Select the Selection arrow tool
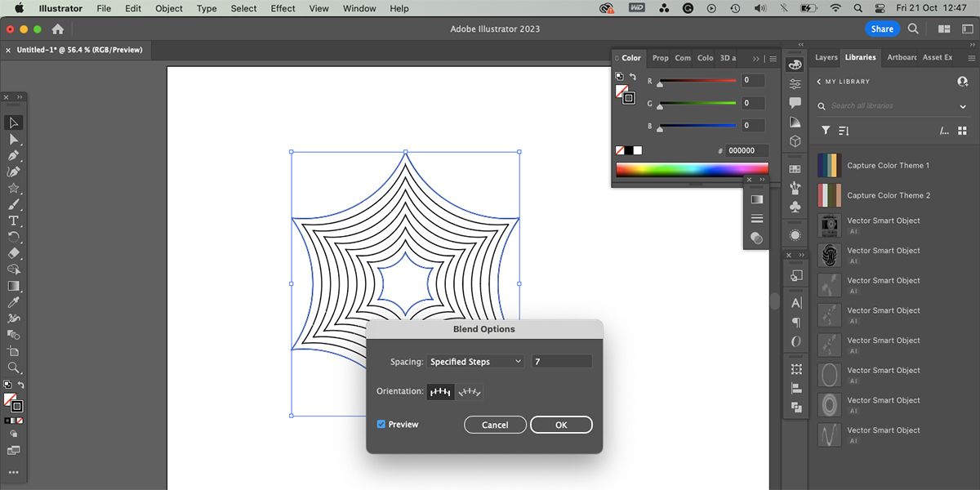This screenshot has height=490, width=980. 13,122
